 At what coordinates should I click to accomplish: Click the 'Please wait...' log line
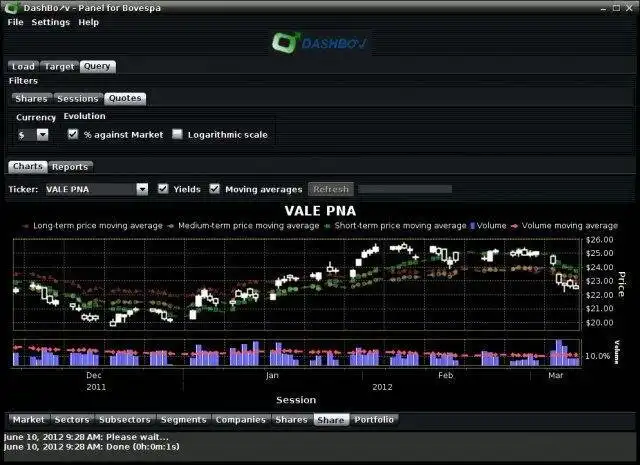(x=86, y=437)
